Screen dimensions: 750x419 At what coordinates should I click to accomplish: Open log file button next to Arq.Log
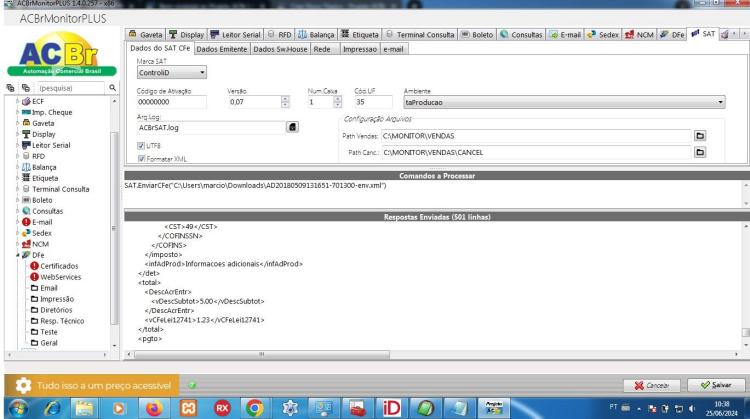(x=292, y=127)
